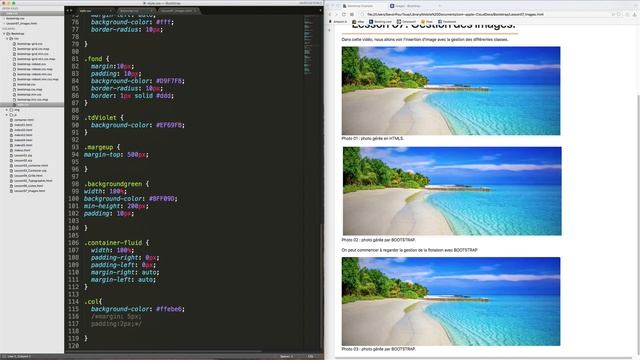Viewport: 640px width, 360px height.
Task: Click line number 120 in the gutter
Action: pos(73,346)
